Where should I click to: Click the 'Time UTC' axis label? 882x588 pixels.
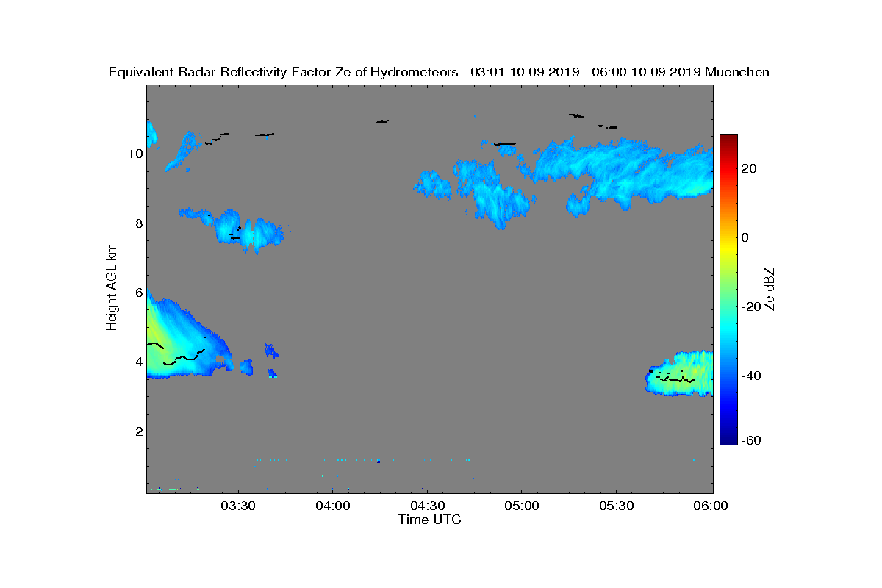coord(429,520)
